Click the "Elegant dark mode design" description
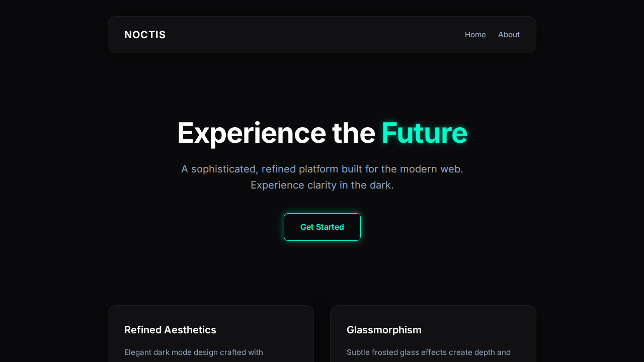 point(194,352)
